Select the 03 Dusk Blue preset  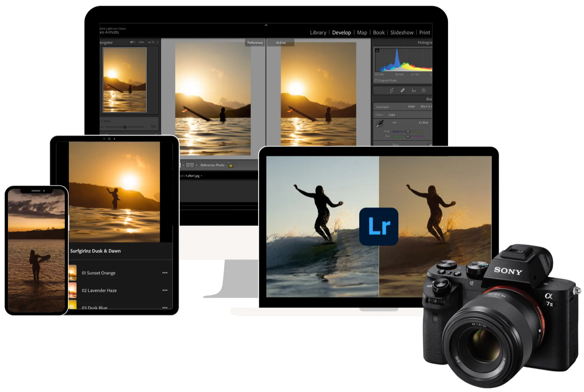click(94, 308)
